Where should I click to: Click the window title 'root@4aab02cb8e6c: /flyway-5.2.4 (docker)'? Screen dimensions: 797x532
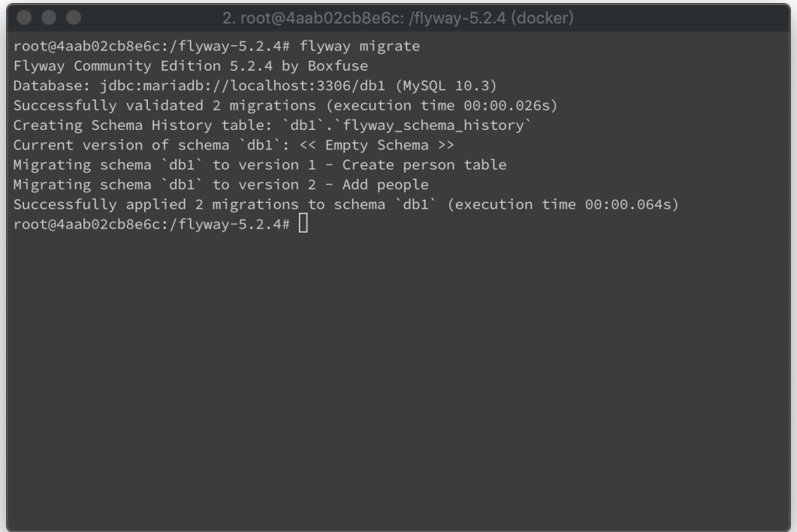point(398,19)
